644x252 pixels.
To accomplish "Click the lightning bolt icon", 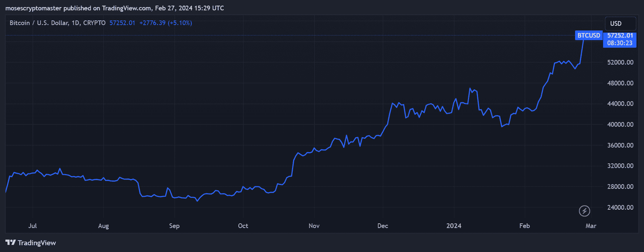I will (x=584, y=211).
